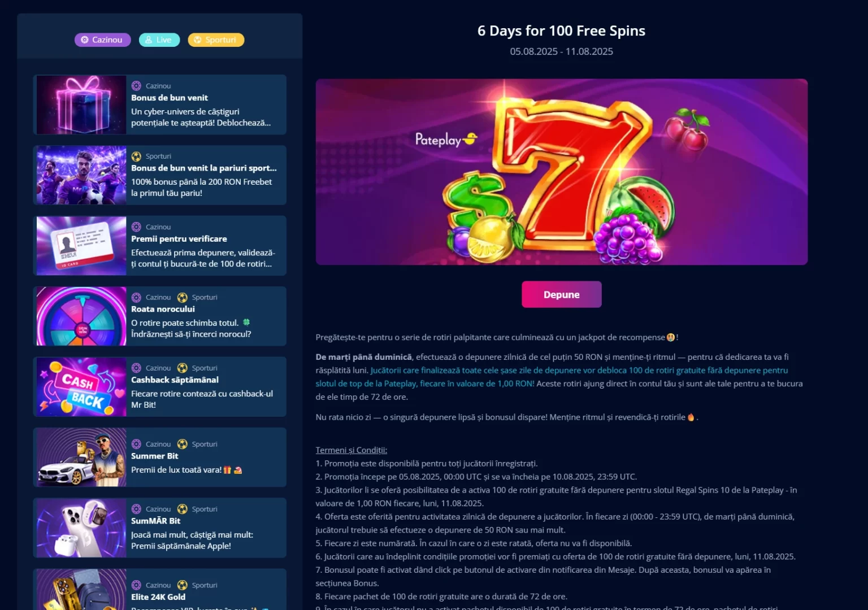
Task: Select the Live filter pill
Action: [159, 40]
